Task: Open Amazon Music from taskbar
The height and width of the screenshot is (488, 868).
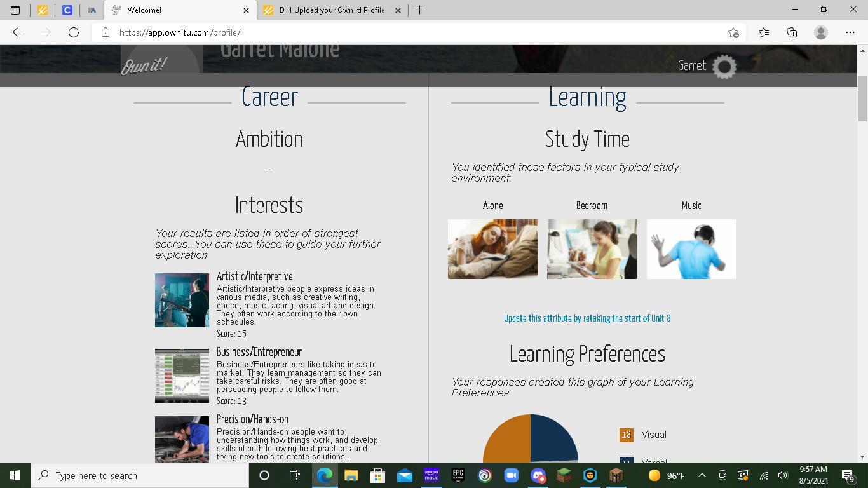Action: coord(431,475)
